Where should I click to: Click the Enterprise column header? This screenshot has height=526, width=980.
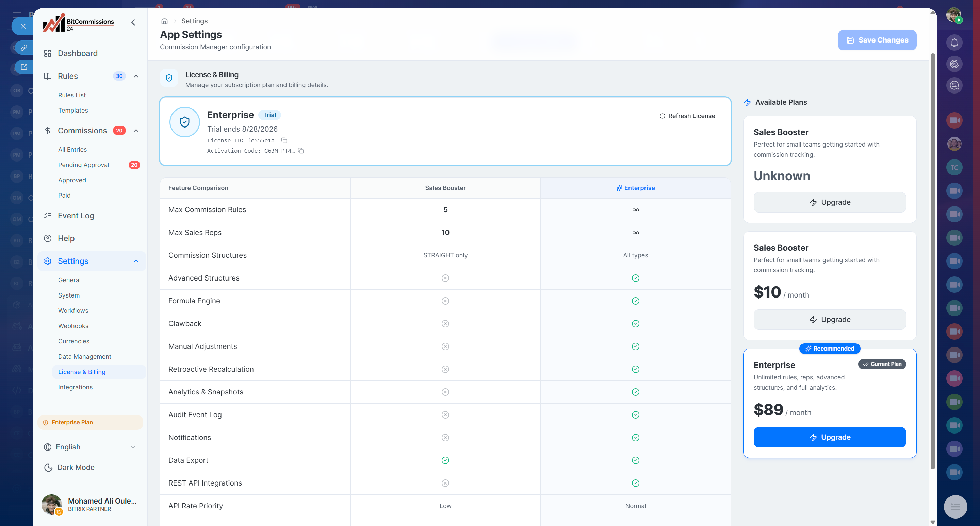(x=635, y=188)
